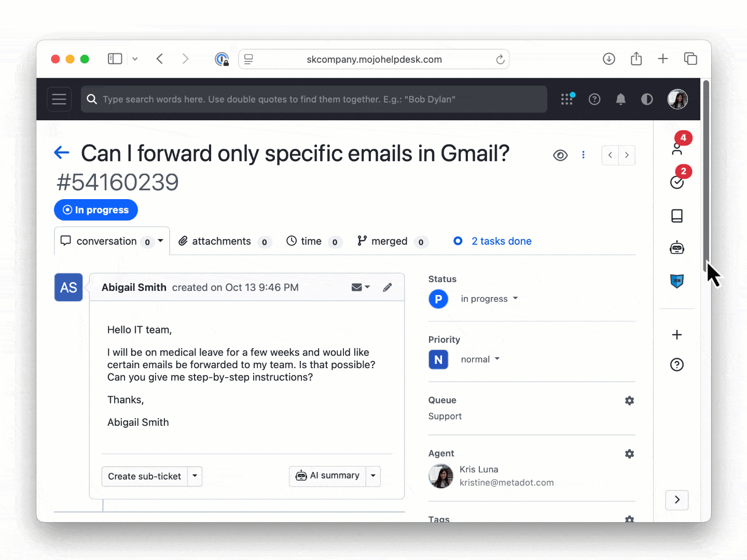Click the edit pencil on Abigail's message
The height and width of the screenshot is (560, 747).
(388, 287)
